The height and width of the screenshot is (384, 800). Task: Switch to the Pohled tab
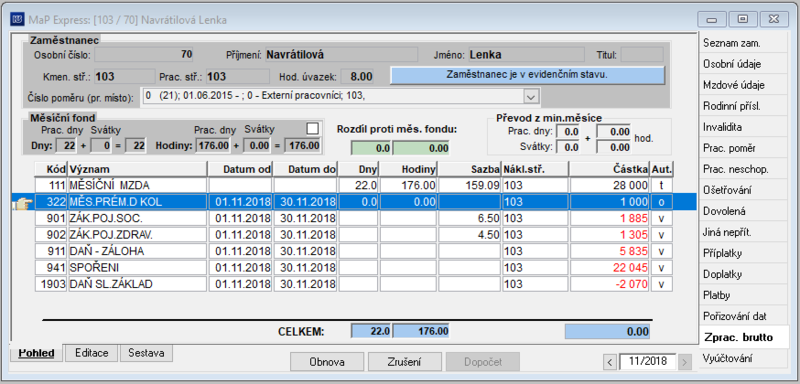(36, 353)
